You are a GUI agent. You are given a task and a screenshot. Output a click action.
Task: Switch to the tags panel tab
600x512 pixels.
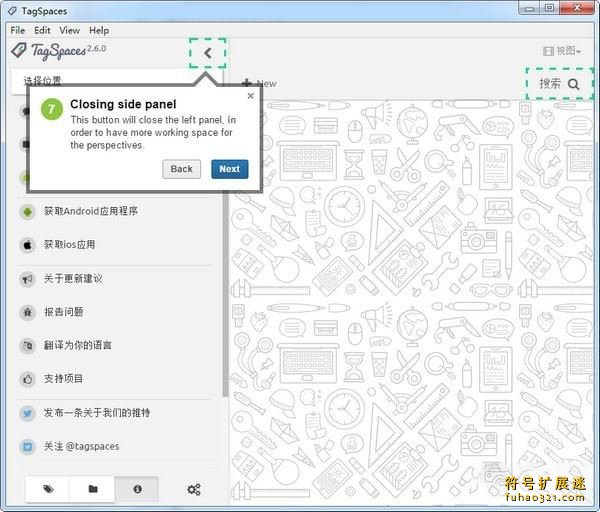click(48, 489)
